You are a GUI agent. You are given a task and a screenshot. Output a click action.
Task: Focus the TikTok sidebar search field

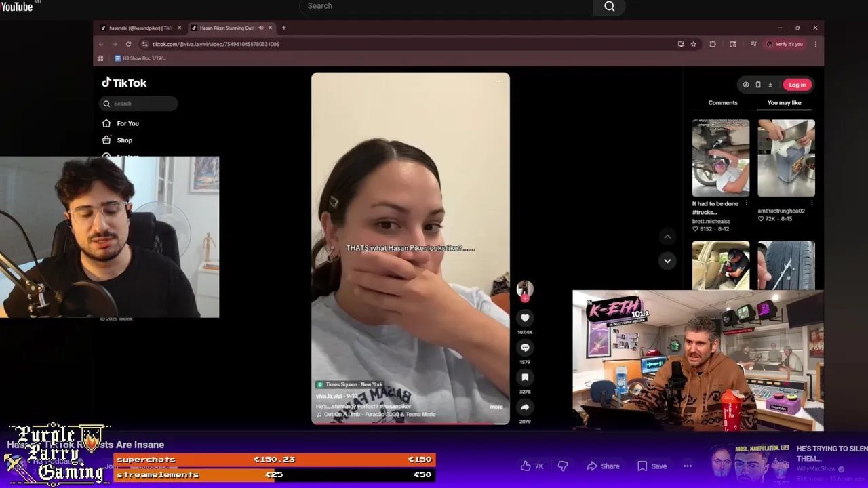point(139,104)
